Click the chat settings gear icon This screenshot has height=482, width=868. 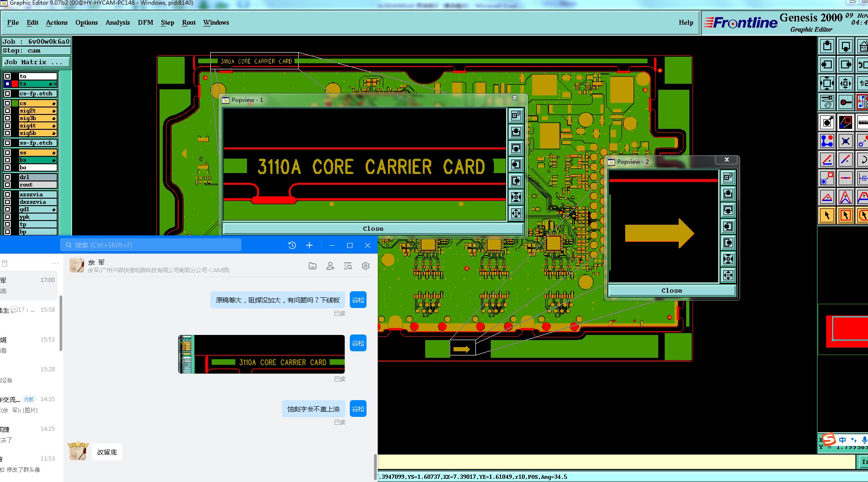click(x=366, y=266)
